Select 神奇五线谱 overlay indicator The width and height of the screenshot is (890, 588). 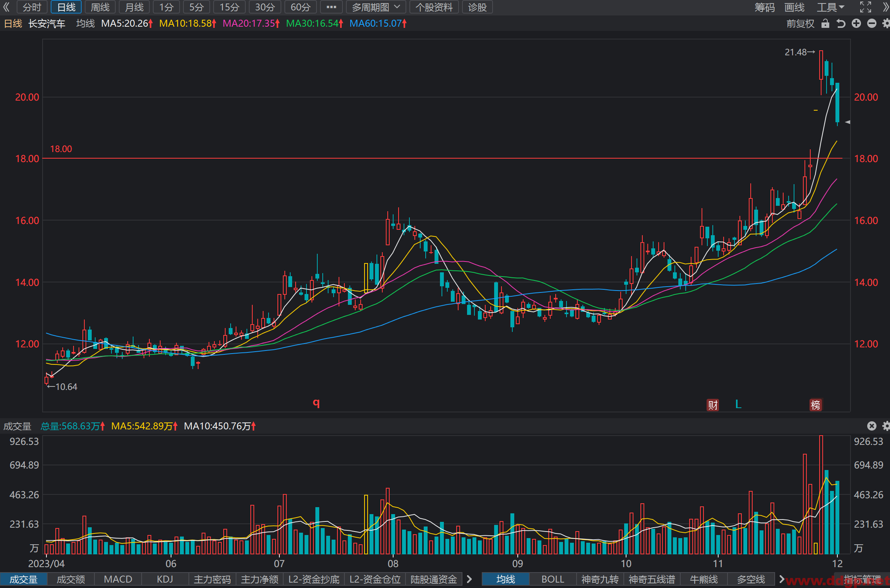click(652, 579)
